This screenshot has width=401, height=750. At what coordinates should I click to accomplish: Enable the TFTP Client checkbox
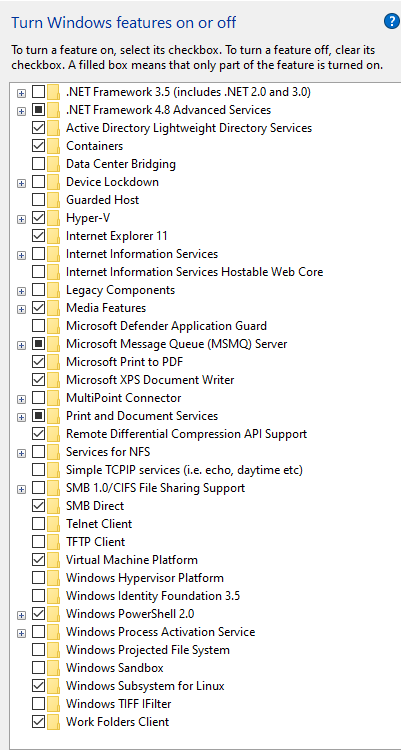tap(39, 542)
